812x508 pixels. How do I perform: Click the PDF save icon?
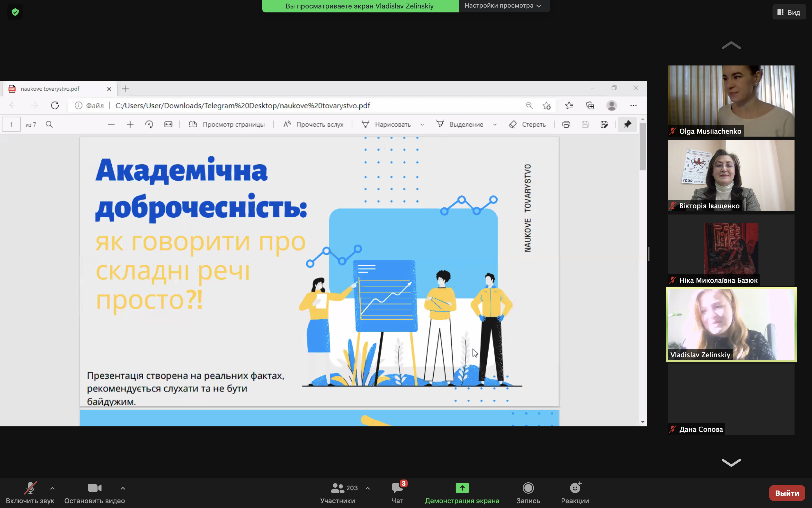click(585, 124)
